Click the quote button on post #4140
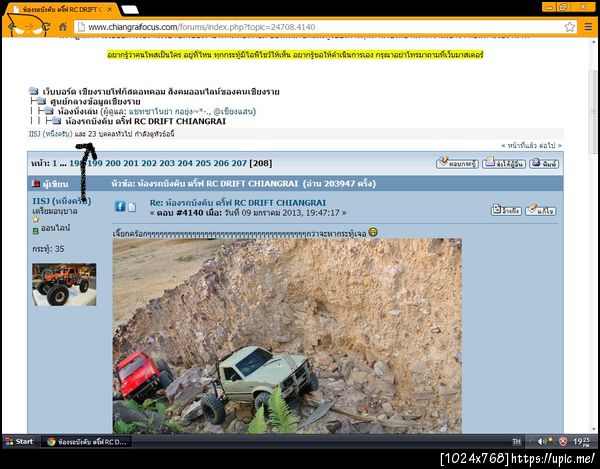This screenshot has width=600, height=469. pyautogui.click(x=506, y=210)
